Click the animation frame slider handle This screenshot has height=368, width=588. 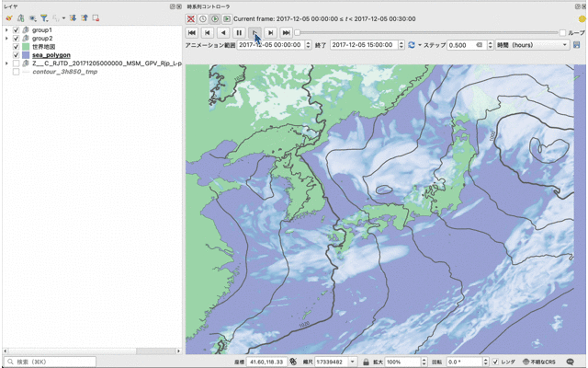pyautogui.click(x=298, y=33)
